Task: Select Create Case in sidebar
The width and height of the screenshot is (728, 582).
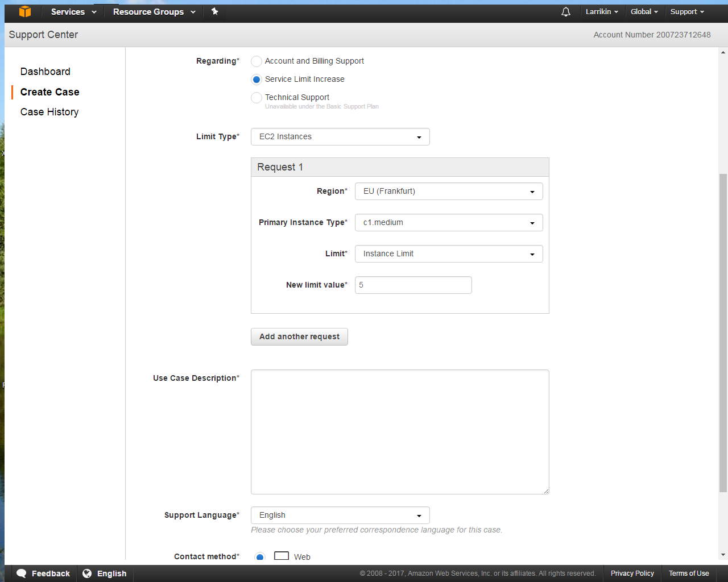Action: [x=50, y=92]
